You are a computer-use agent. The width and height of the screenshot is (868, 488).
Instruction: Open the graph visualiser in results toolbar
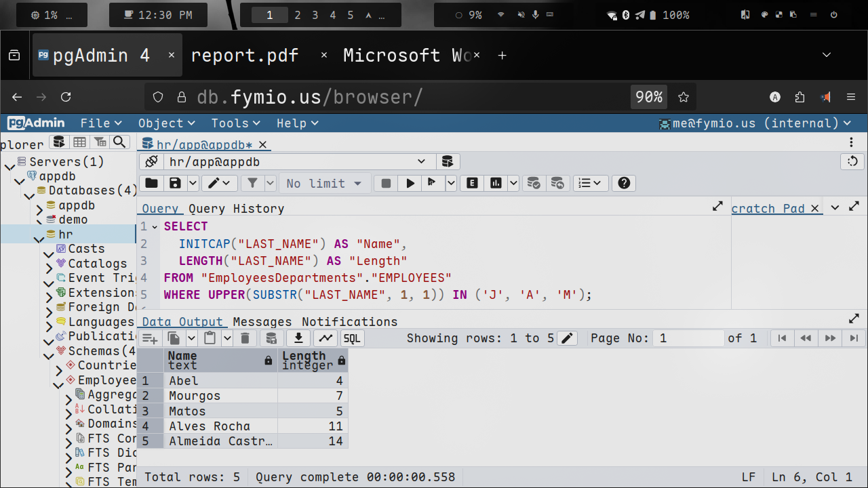tap(325, 338)
